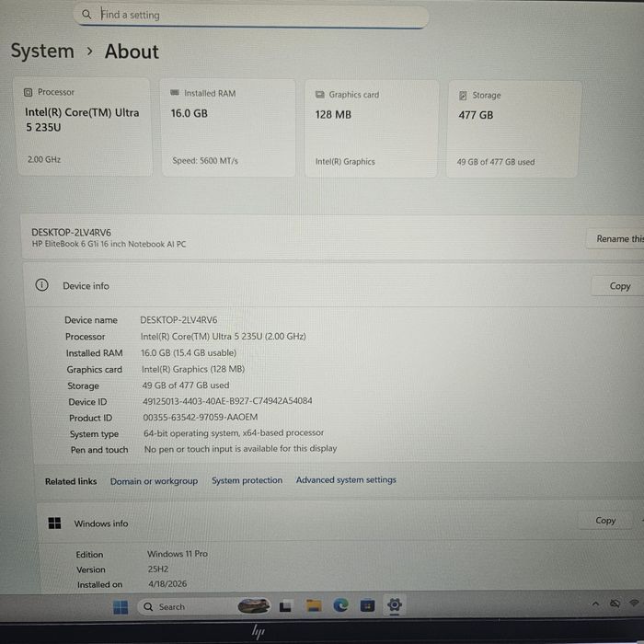Select the installed on 4/18/2026 date
The image size is (644, 644).
[167, 583]
